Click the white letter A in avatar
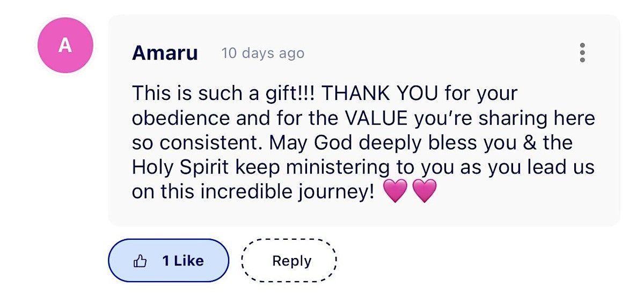The image size is (644, 301). 65,45
